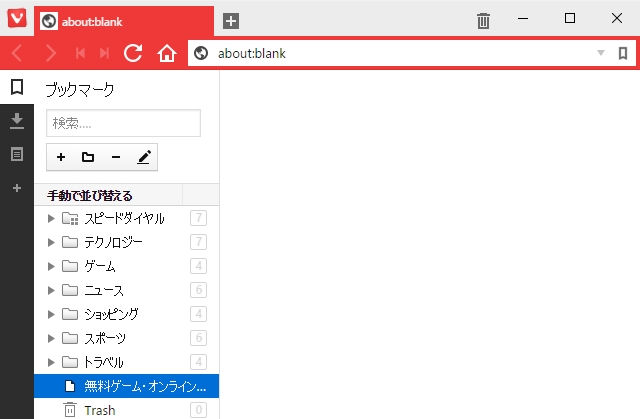Screen dimensions: 640x419
Task: Select the ショッピング folder row
Action: (x=127, y=314)
